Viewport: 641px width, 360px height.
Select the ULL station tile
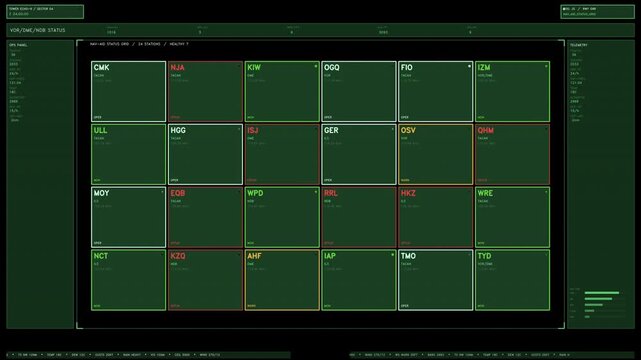(128, 154)
